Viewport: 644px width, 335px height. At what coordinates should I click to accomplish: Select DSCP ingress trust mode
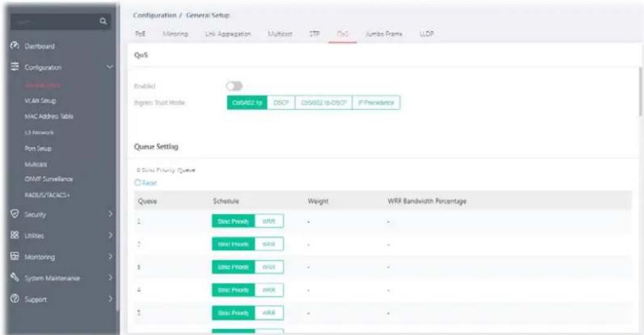pos(281,103)
